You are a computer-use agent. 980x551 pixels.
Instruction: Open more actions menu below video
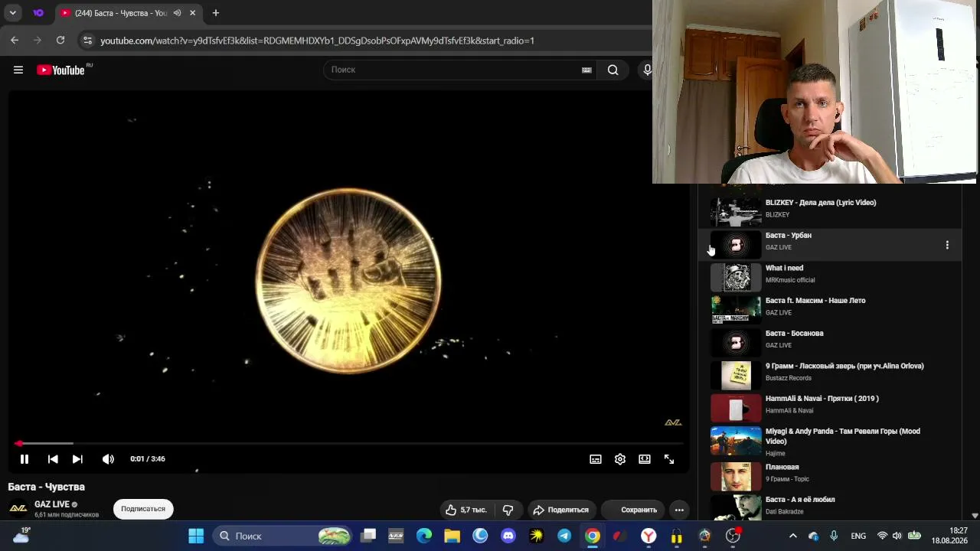[x=679, y=510]
